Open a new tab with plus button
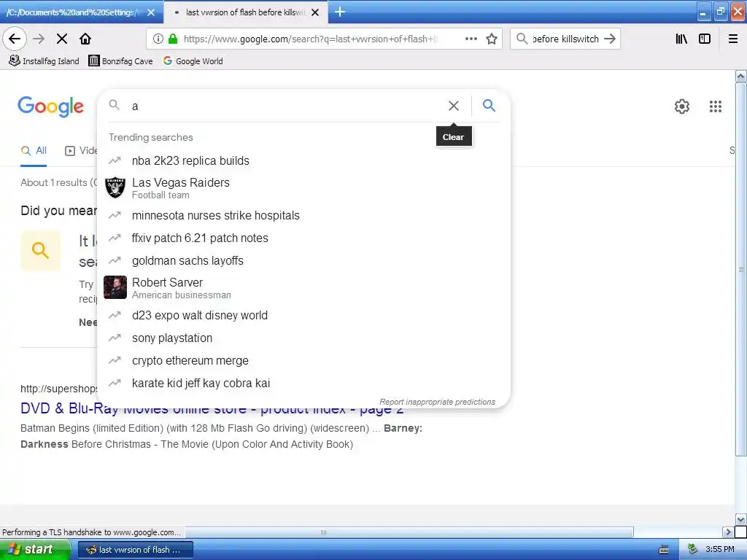747x560 pixels. tap(340, 12)
